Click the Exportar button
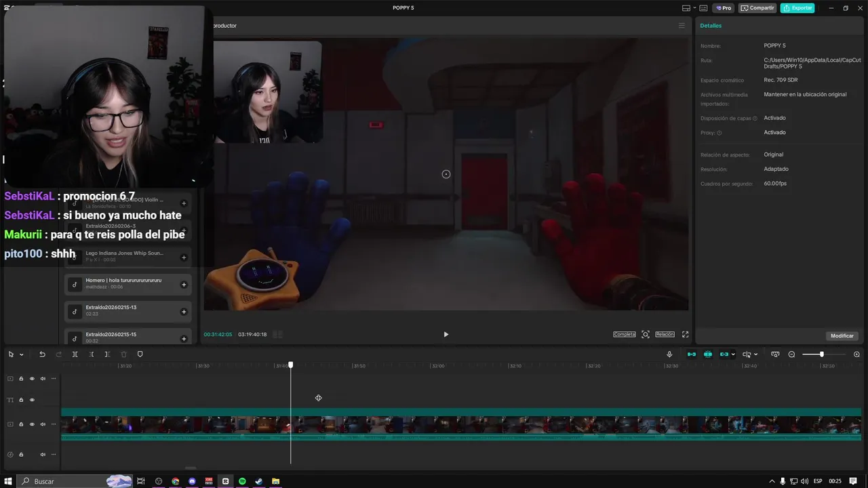Viewport: 868px width, 488px height. point(797,8)
